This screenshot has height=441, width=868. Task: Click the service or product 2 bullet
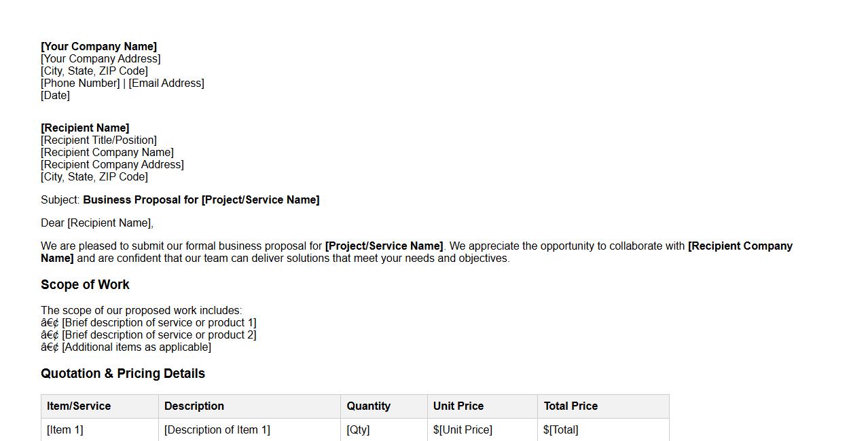(159, 335)
